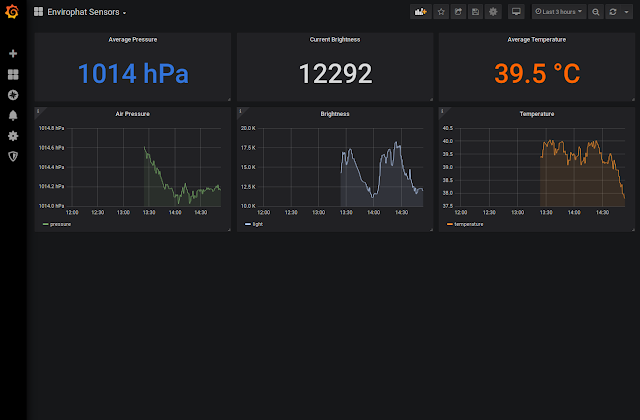Open the Dashboards grid icon in sidebar
This screenshot has height=420, width=640.
pyautogui.click(x=13, y=74)
